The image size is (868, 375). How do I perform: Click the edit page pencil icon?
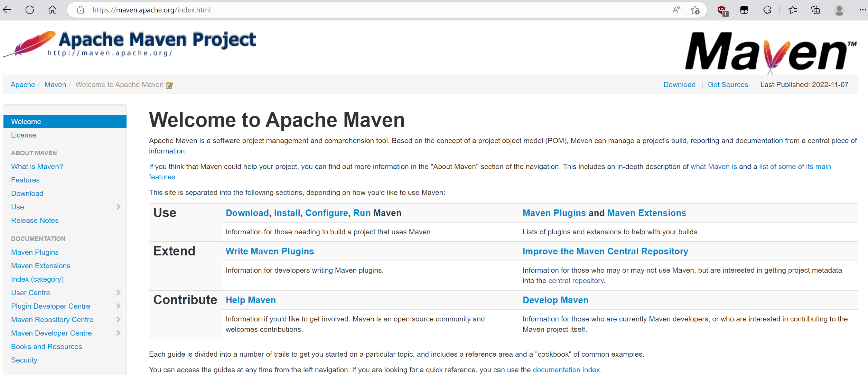coord(169,85)
